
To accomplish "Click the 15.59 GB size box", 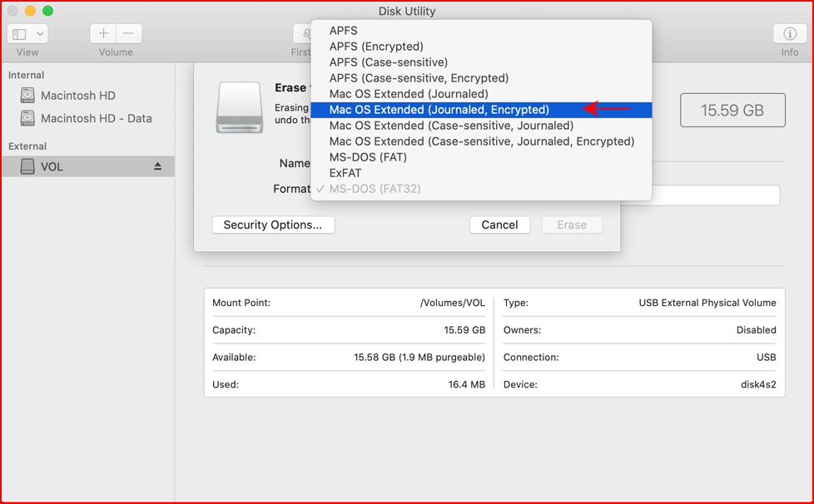I will (x=732, y=110).
